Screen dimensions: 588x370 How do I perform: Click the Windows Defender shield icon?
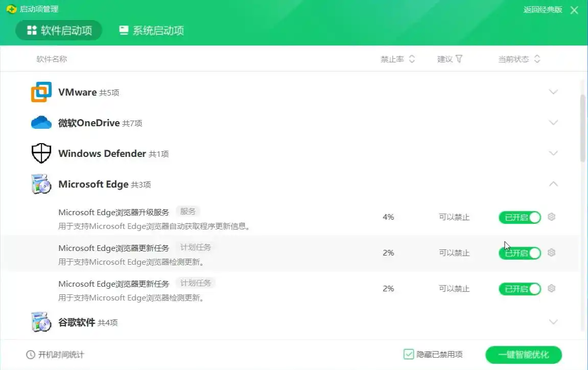(41, 153)
